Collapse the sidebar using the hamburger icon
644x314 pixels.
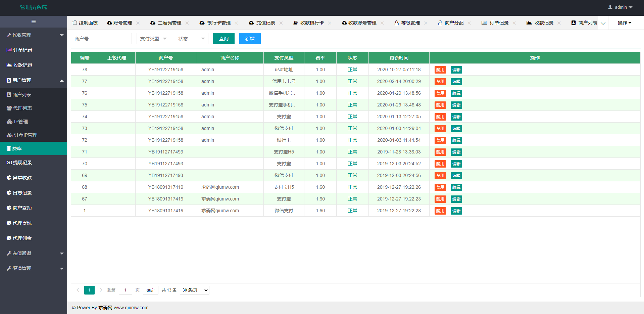(x=34, y=21)
